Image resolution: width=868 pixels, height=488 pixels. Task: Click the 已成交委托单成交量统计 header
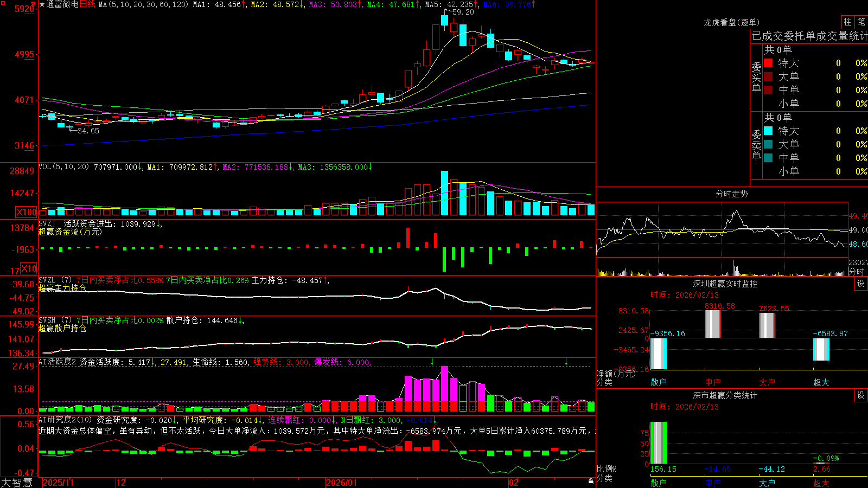(x=809, y=36)
